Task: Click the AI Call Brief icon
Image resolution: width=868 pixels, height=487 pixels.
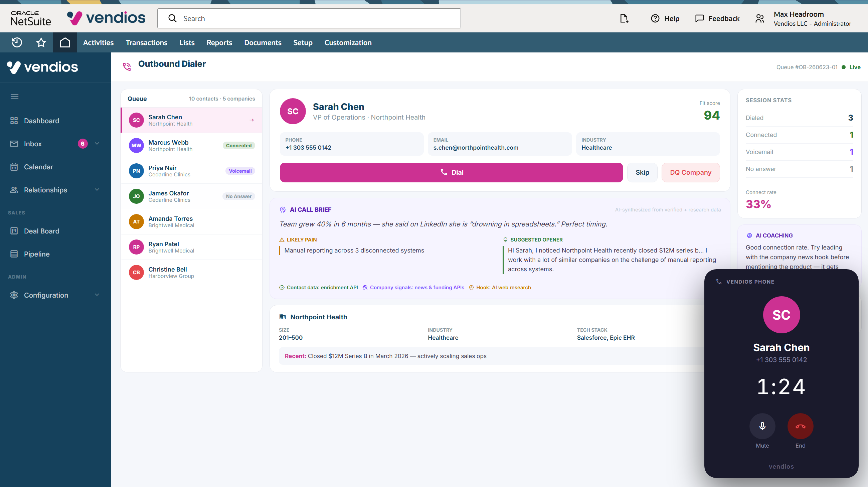Action: pos(283,210)
